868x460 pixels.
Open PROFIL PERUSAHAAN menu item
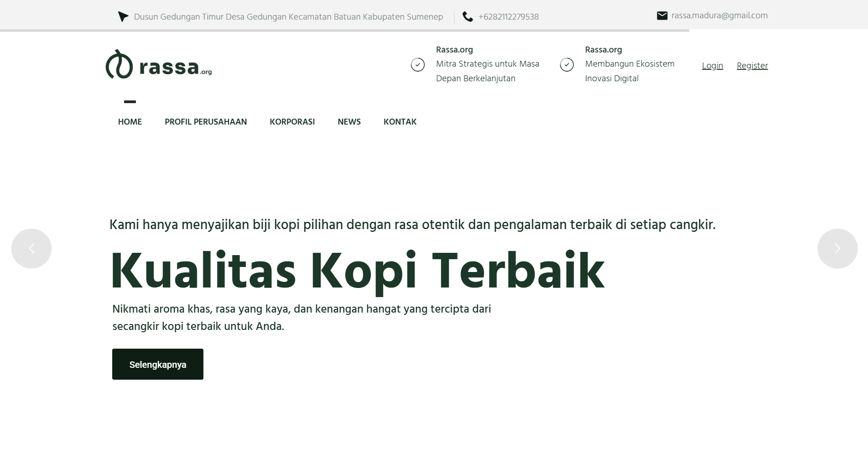click(x=206, y=122)
